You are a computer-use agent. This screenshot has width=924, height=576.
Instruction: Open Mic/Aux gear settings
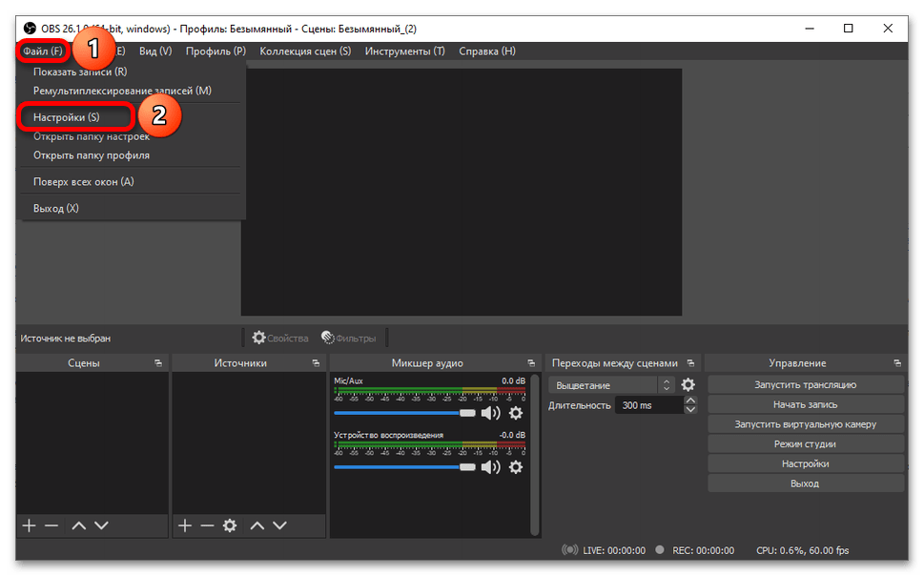pyautogui.click(x=516, y=413)
